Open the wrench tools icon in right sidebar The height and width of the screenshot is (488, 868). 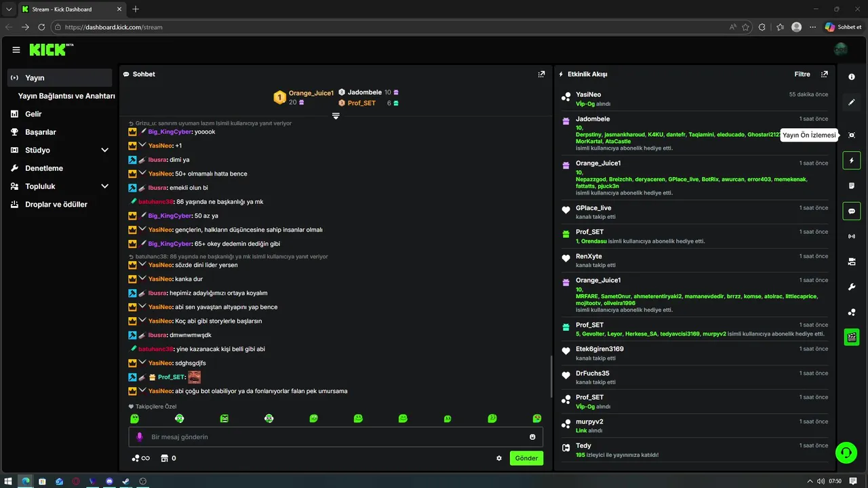(852, 287)
